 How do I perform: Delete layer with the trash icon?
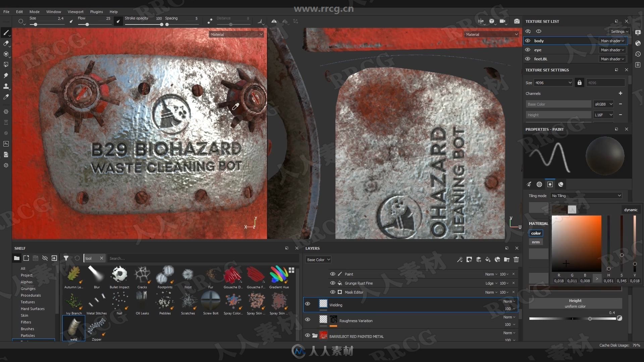(516, 259)
